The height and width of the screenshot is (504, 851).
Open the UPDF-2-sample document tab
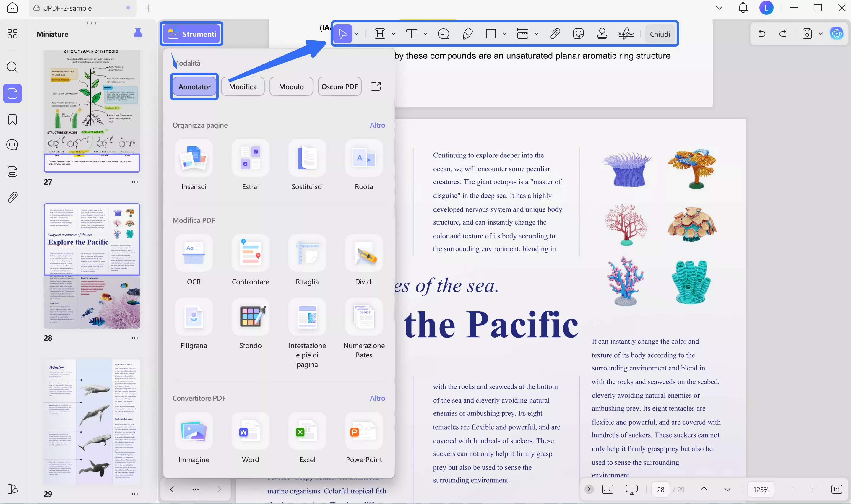coord(68,8)
